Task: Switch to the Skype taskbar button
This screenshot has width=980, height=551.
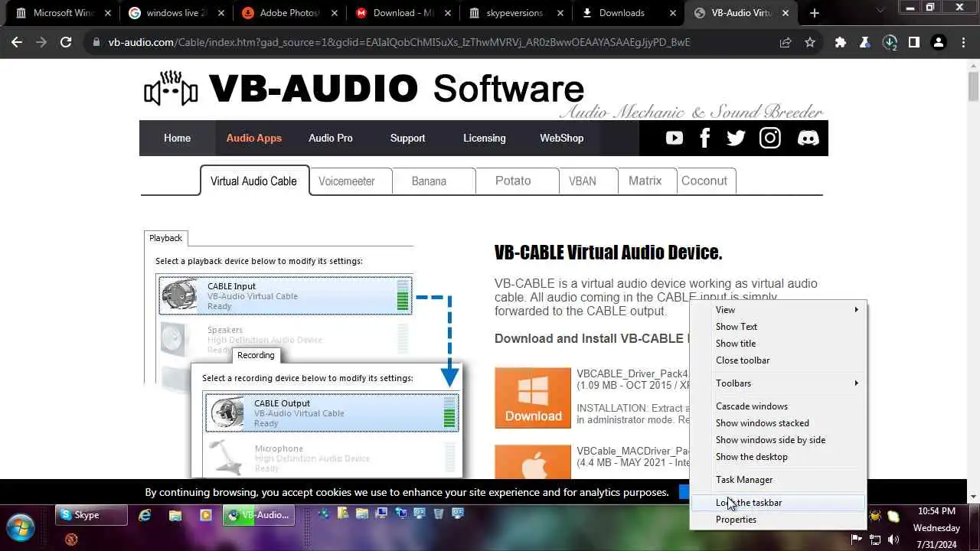Action: (91, 515)
